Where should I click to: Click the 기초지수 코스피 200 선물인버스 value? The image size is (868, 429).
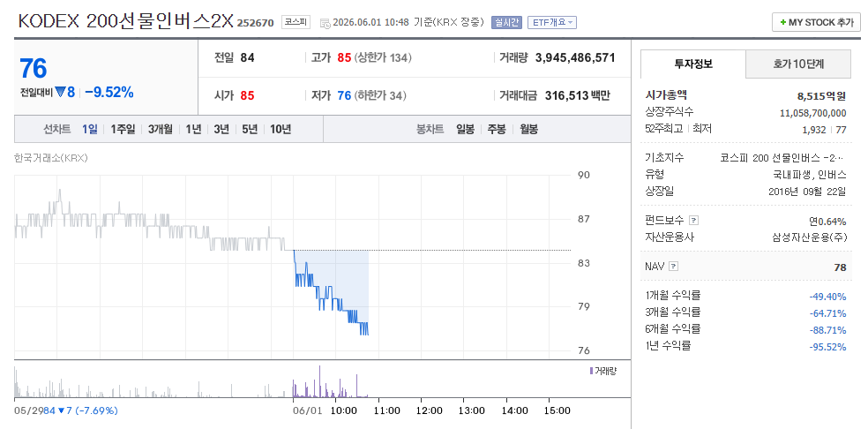point(782,158)
